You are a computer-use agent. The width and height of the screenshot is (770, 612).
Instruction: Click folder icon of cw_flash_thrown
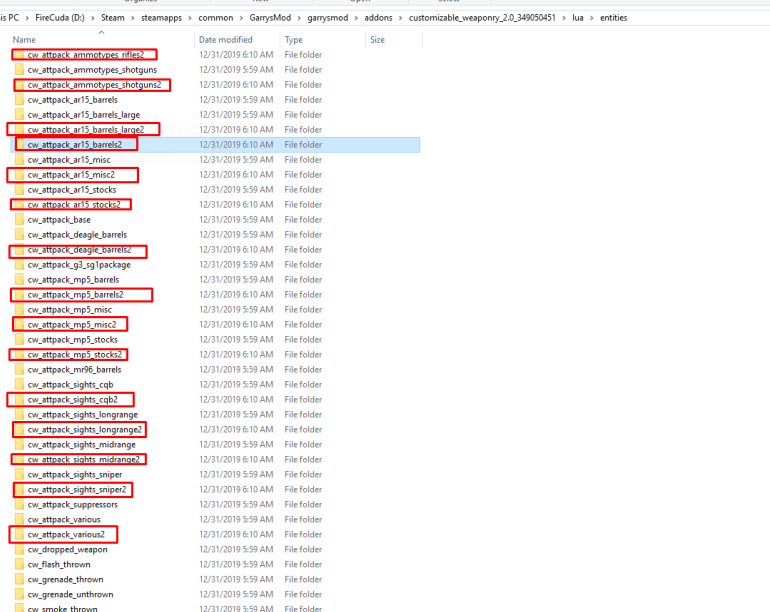[x=19, y=564]
